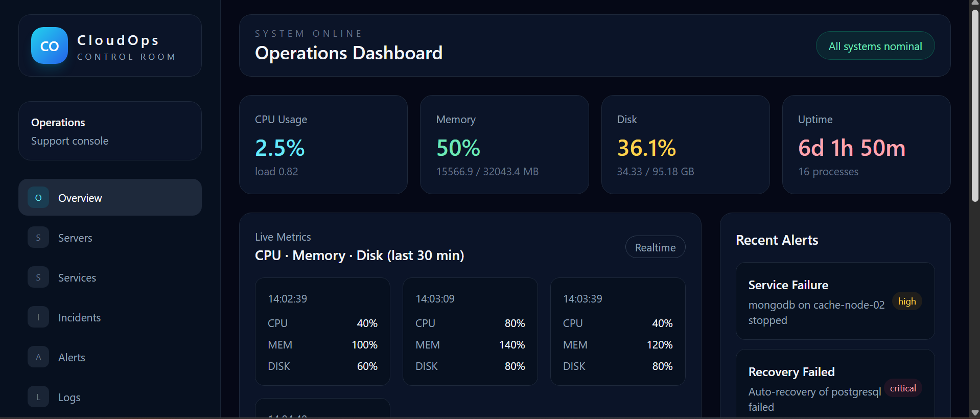Select the CPU Usage stat card
This screenshot has width=980, height=419.
tap(323, 145)
